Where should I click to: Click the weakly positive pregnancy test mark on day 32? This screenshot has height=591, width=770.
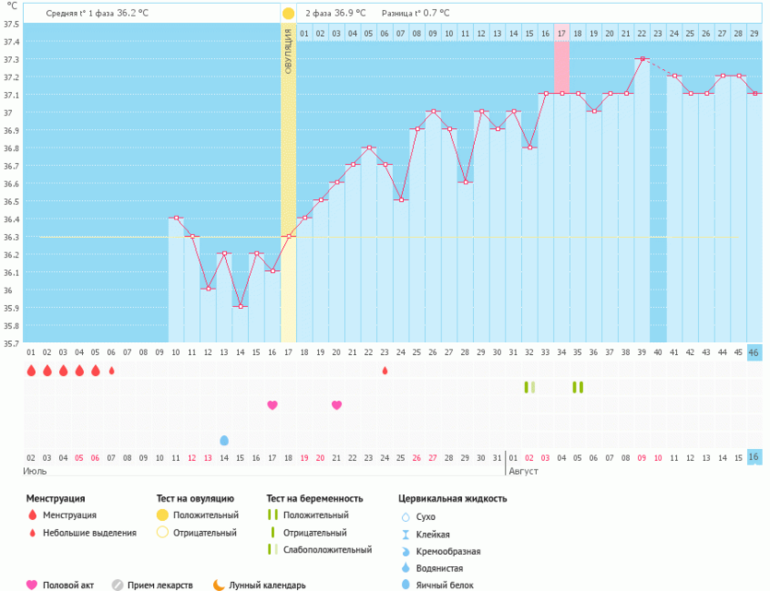[x=529, y=387]
